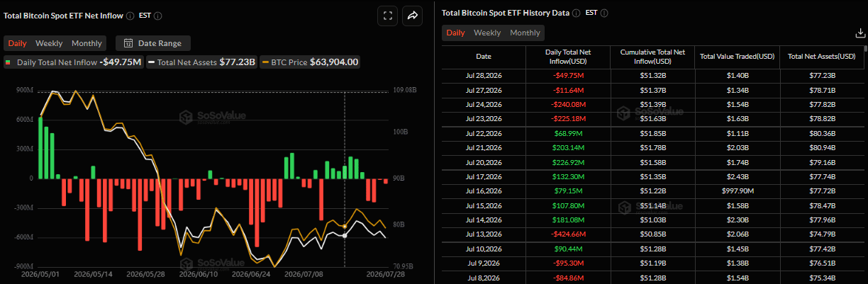
Task: Click Cumulative Total Net Inflow(USD) header
Action: pyautogui.click(x=652, y=56)
